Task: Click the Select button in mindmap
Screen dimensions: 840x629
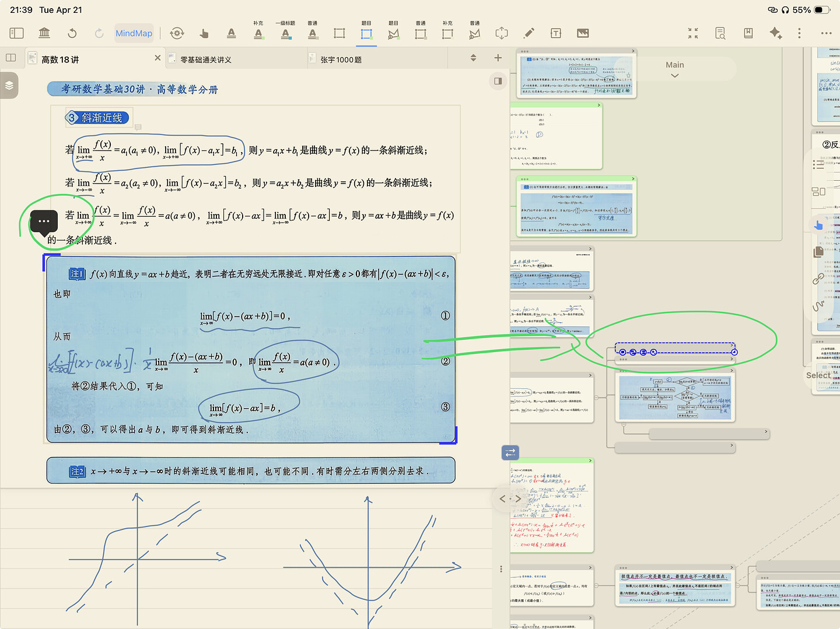Action: point(818,375)
